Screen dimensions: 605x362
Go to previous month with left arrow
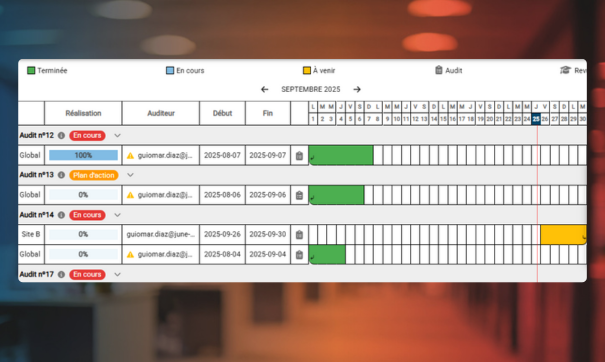pyautogui.click(x=264, y=90)
